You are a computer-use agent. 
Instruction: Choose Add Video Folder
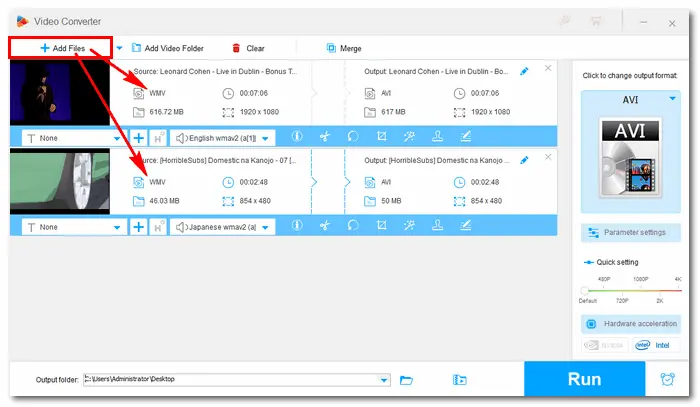tap(168, 48)
